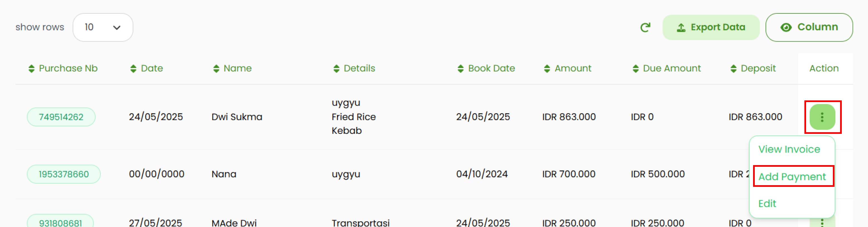Sort table by Deposit column

(733, 69)
